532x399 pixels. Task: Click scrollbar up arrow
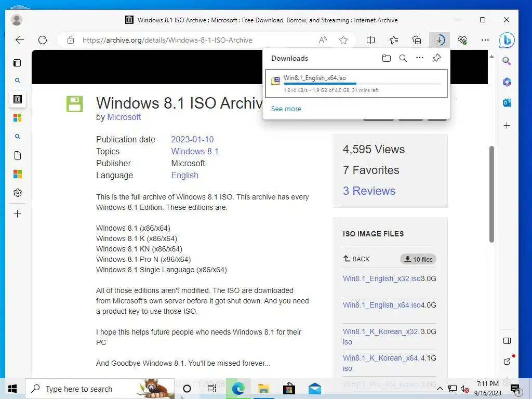[x=491, y=56]
